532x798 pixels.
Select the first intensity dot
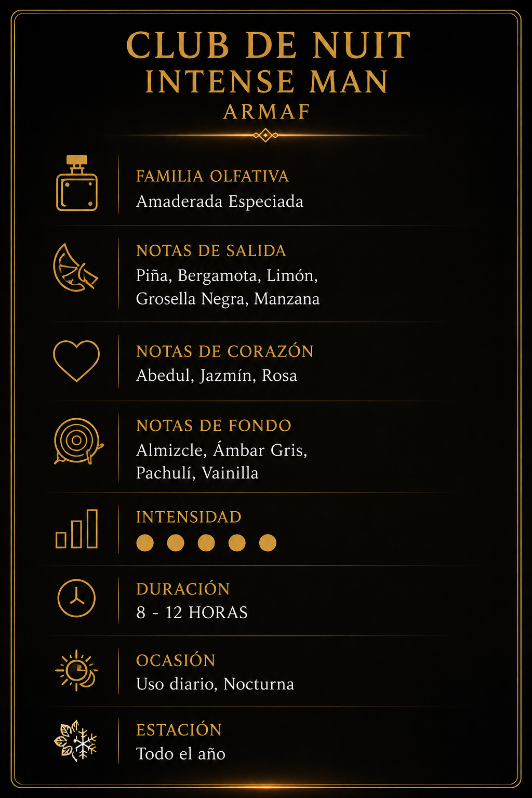coord(145,543)
